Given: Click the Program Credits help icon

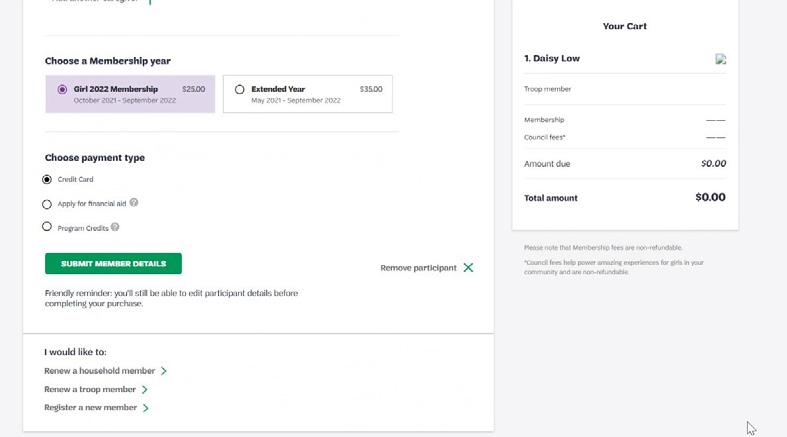Looking at the screenshot, I should coord(115,227).
